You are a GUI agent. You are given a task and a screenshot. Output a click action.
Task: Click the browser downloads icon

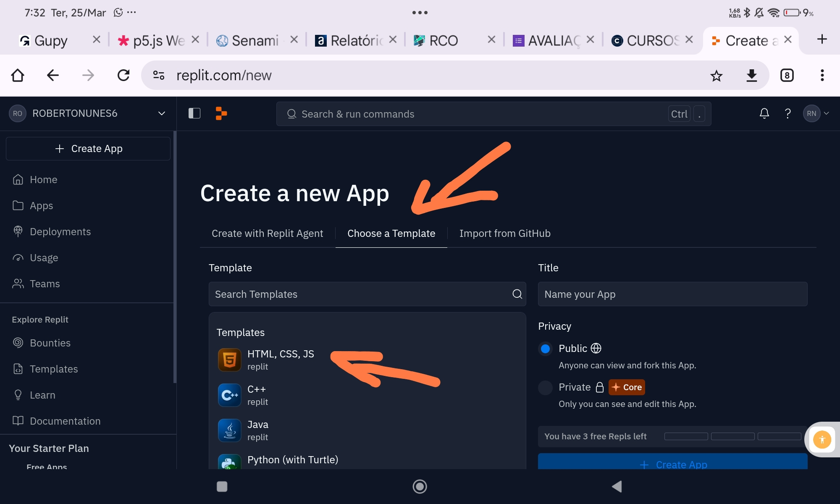751,76
